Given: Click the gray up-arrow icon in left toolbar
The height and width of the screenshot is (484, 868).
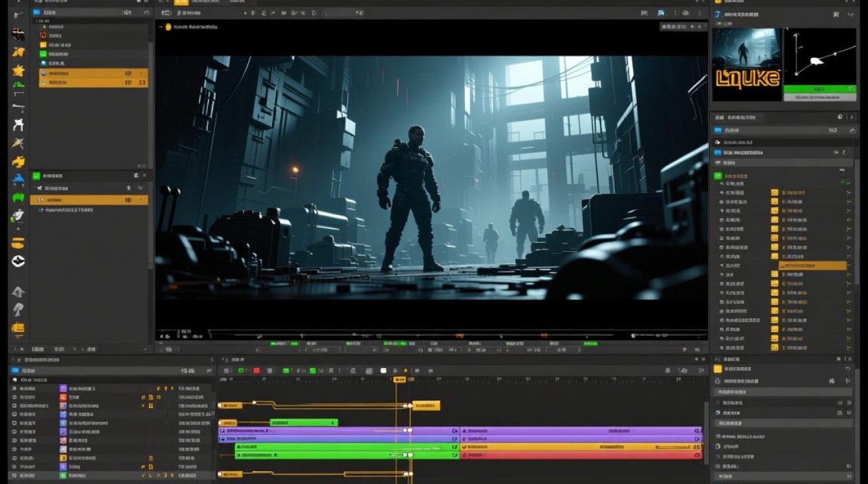Looking at the screenshot, I should click(x=18, y=292).
